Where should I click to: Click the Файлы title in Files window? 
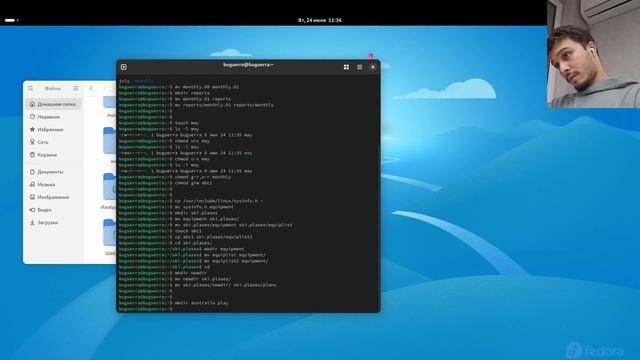[53, 88]
